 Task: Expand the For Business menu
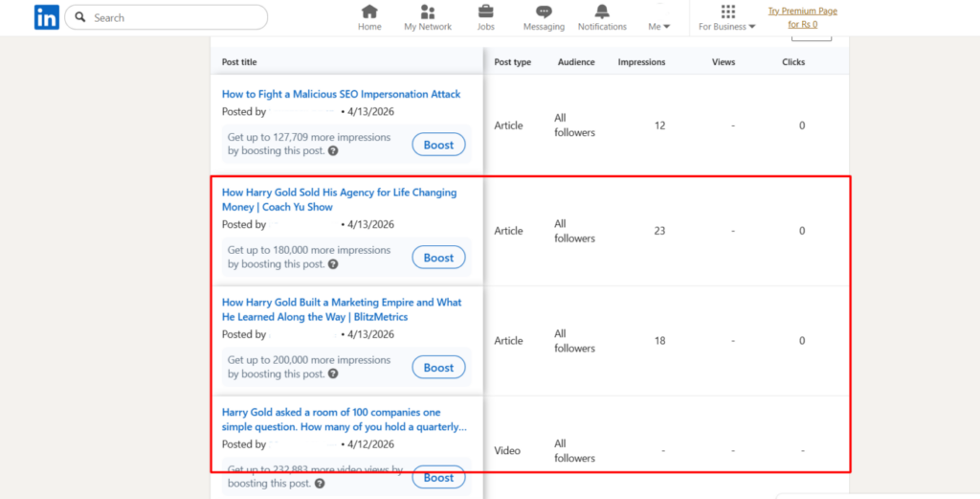coord(727,18)
